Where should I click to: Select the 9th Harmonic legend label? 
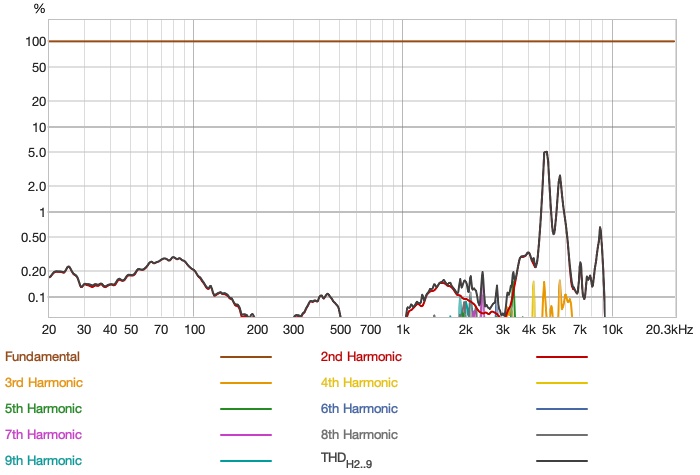pos(43,461)
